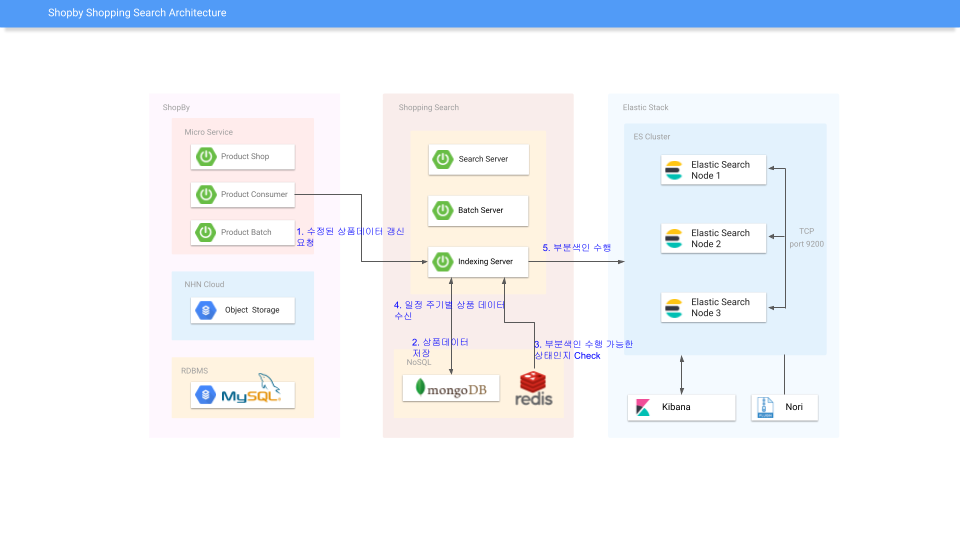The height and width of the screenshot is (540, 960).
Task: Click the blue database icon beside MySQL
Action: tap(206, 395)
